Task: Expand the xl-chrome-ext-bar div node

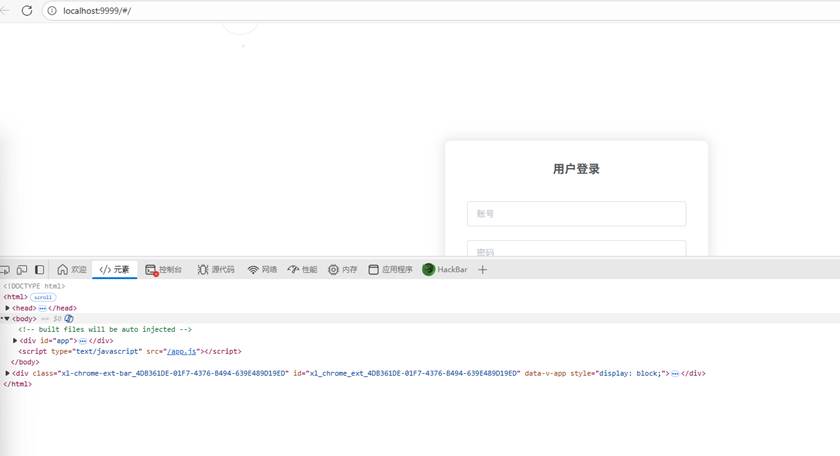Action: pyautogui.click(x=8, y=373)
